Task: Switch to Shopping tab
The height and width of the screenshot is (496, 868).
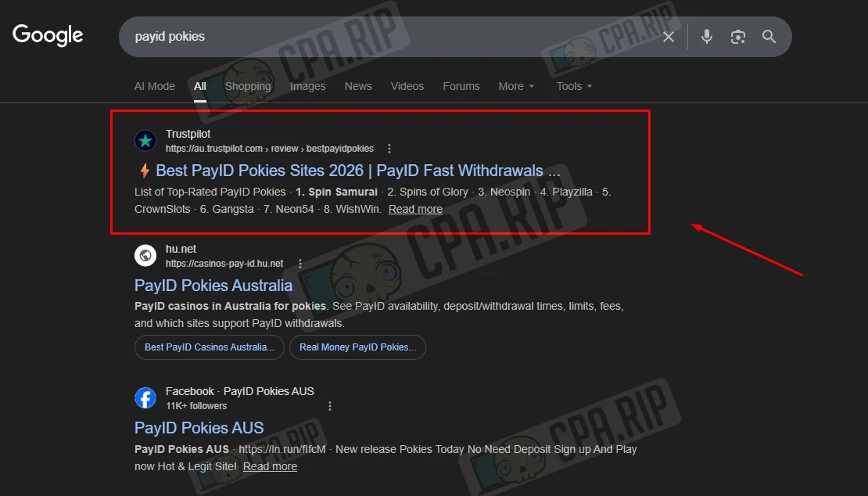Action: 248,86
